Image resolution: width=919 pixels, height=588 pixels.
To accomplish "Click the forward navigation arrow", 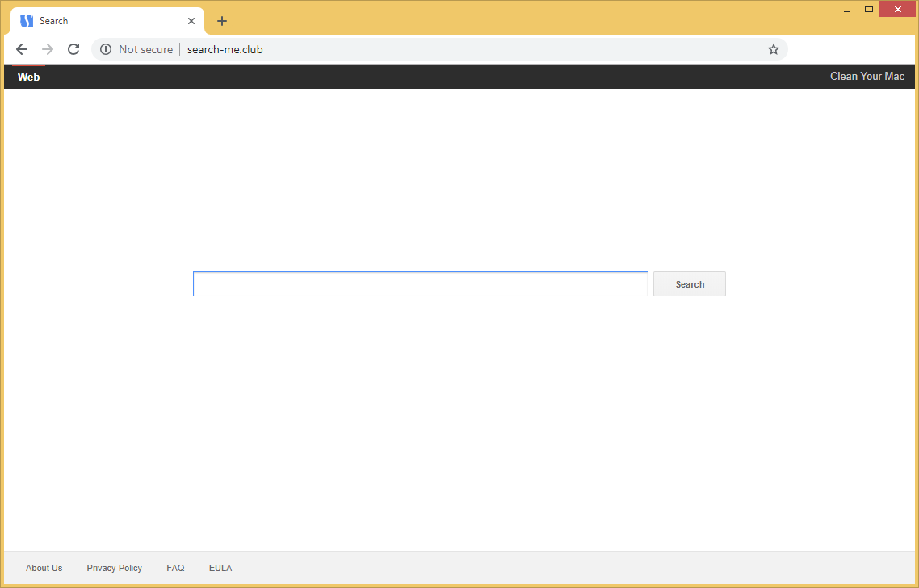I will pos(48,49).
